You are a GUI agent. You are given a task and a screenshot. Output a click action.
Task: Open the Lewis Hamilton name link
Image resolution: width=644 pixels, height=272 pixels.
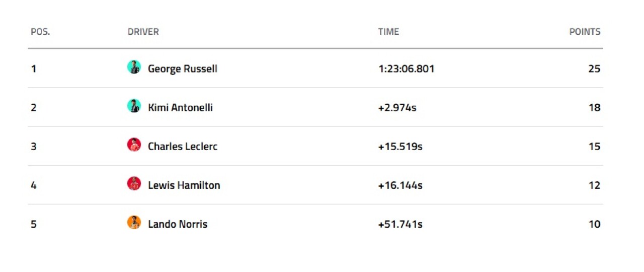point(184,185)
